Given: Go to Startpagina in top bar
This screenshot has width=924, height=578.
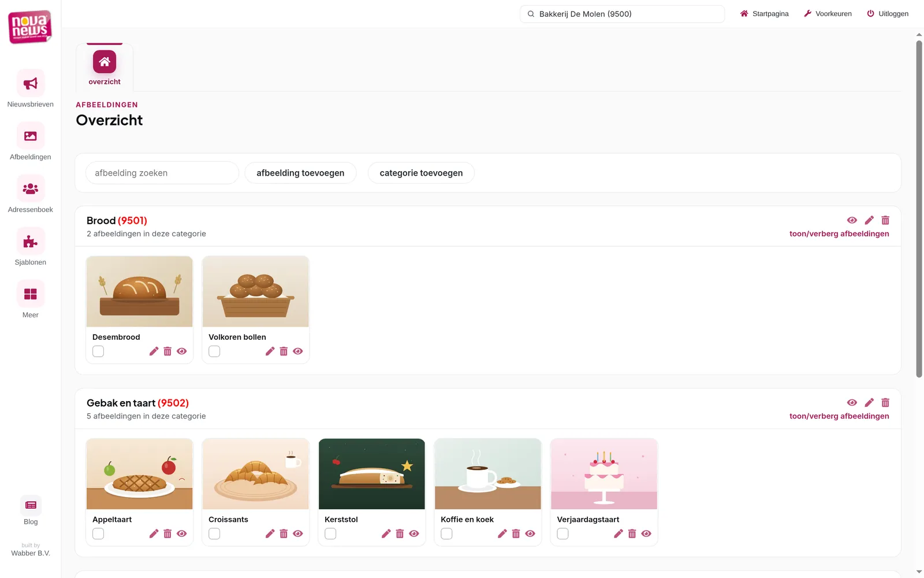Looking at the screenshot, I should coord(764,14).
